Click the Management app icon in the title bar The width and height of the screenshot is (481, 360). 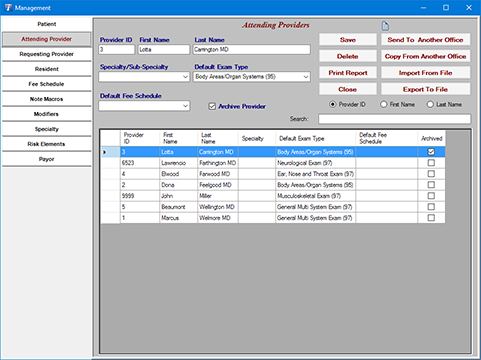pos(8,8)
